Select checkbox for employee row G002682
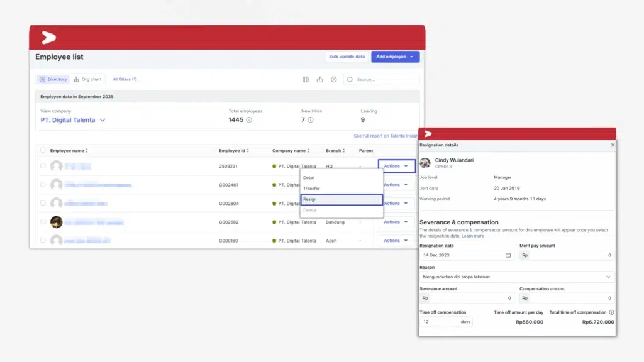 (43, 222)
